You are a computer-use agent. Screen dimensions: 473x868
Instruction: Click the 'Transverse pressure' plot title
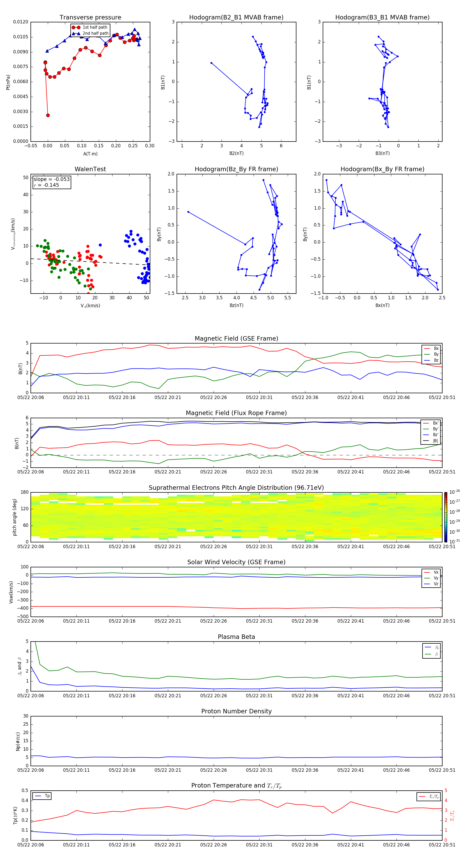90,17
